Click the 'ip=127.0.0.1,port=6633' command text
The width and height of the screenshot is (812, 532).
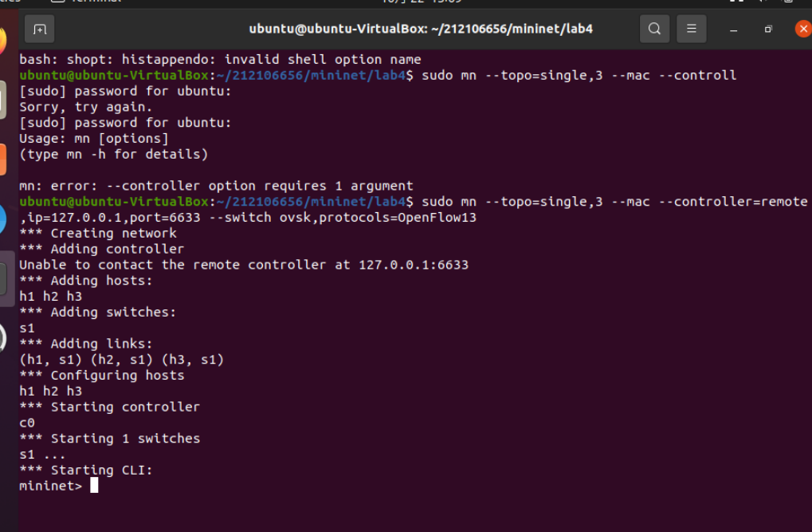click(114, 217)
